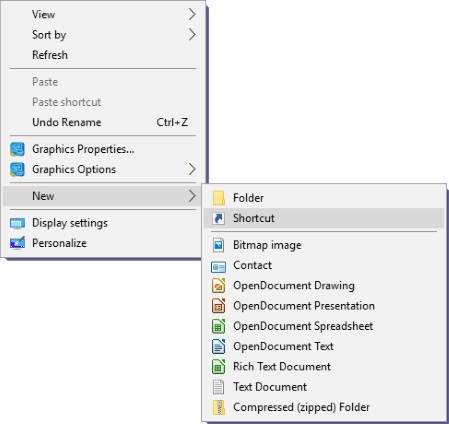The image size is (449, 424).
Task: Click the Compressed zipped Folder icon
Action: click(219, 407)
